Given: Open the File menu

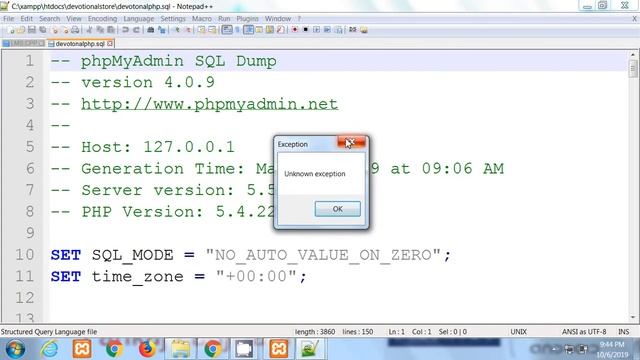Looking at the screenshot, I should point(9,19).
